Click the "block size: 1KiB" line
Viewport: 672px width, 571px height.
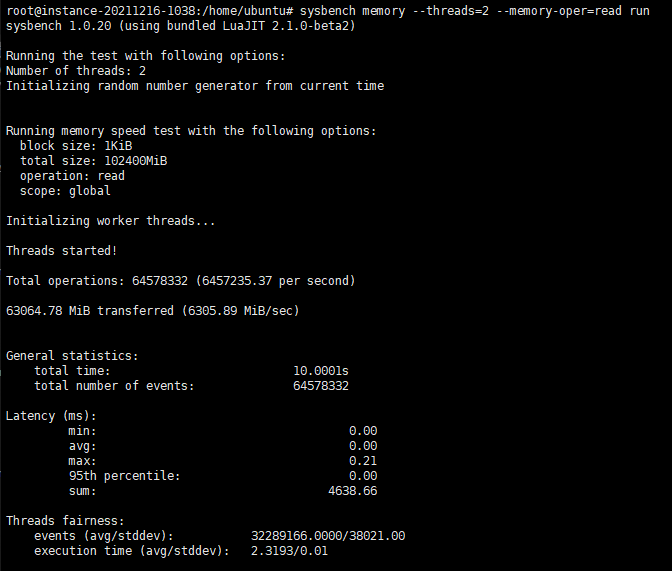coord(76,146)
